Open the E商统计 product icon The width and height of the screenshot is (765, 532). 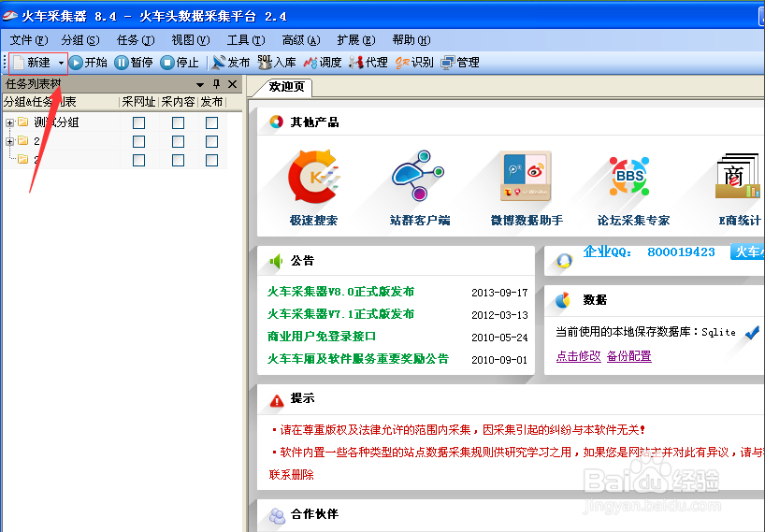point(738,176)
